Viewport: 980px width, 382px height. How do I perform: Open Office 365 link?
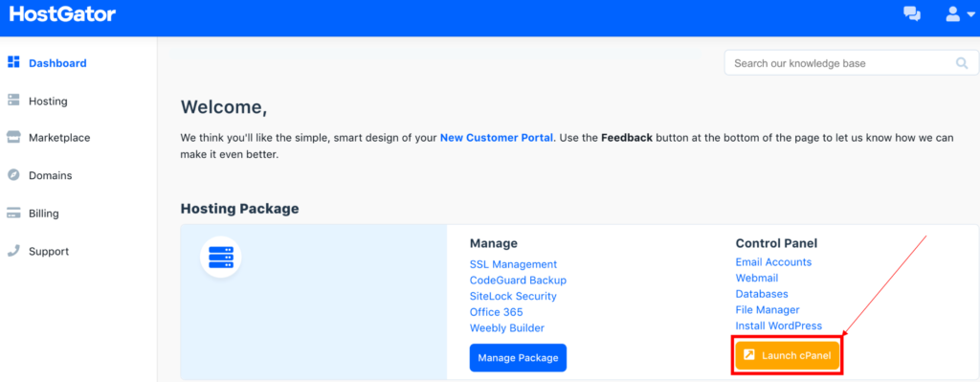tap(497, 312)
